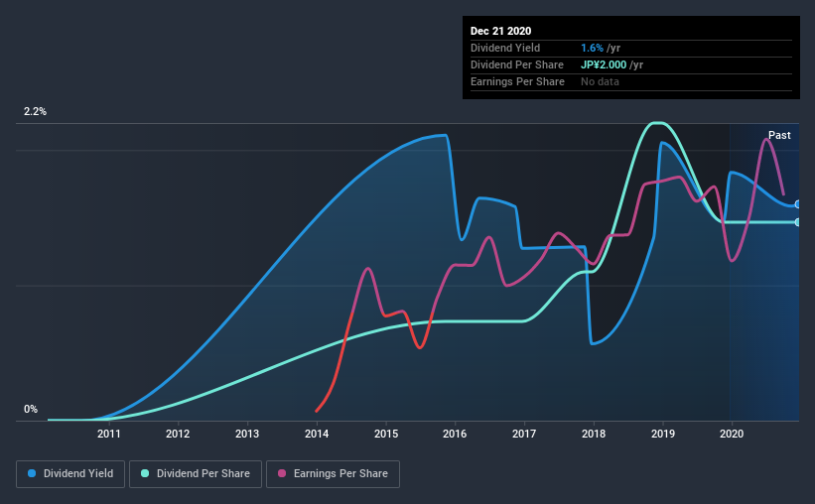Click the tooltip 'Earnings Per Share' row label
Screen dimensions: 815x504
tap(517, 81)
